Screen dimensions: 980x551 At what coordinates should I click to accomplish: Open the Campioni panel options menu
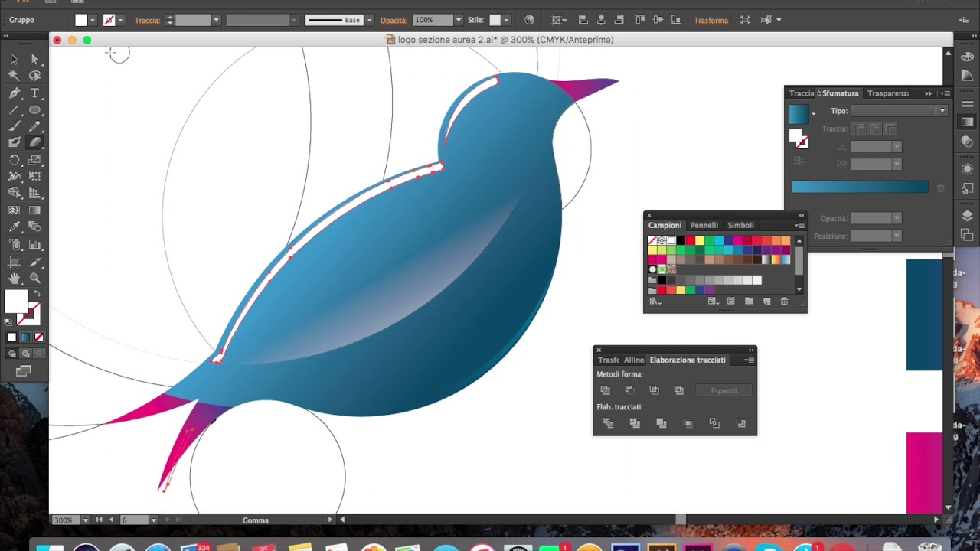(799, 225)
